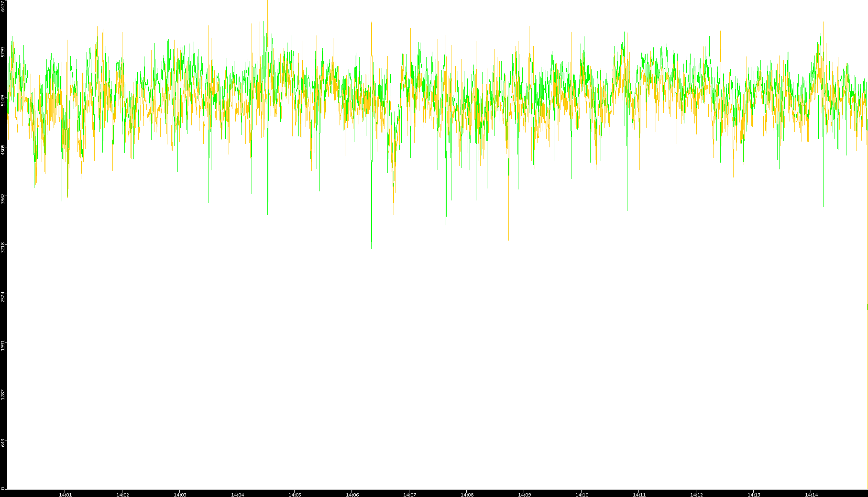Select the 1931 value axis label
868x497 pixels.
point(3,345)
